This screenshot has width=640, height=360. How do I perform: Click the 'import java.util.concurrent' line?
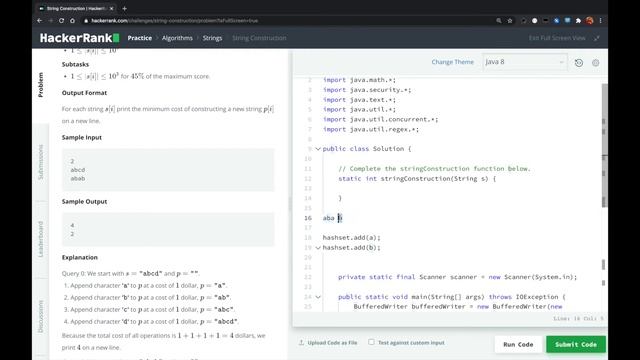pos(380,119)
